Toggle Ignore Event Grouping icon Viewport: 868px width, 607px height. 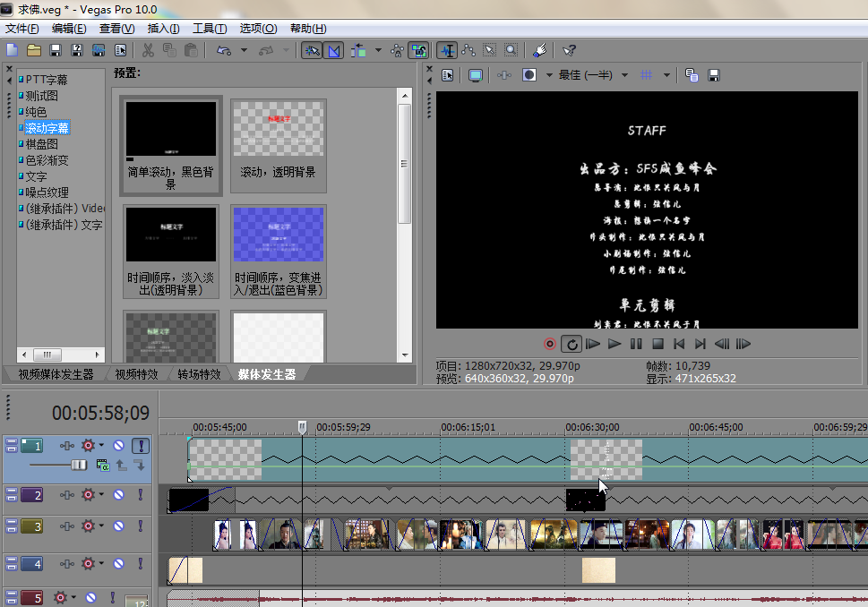tap(418, 50)
